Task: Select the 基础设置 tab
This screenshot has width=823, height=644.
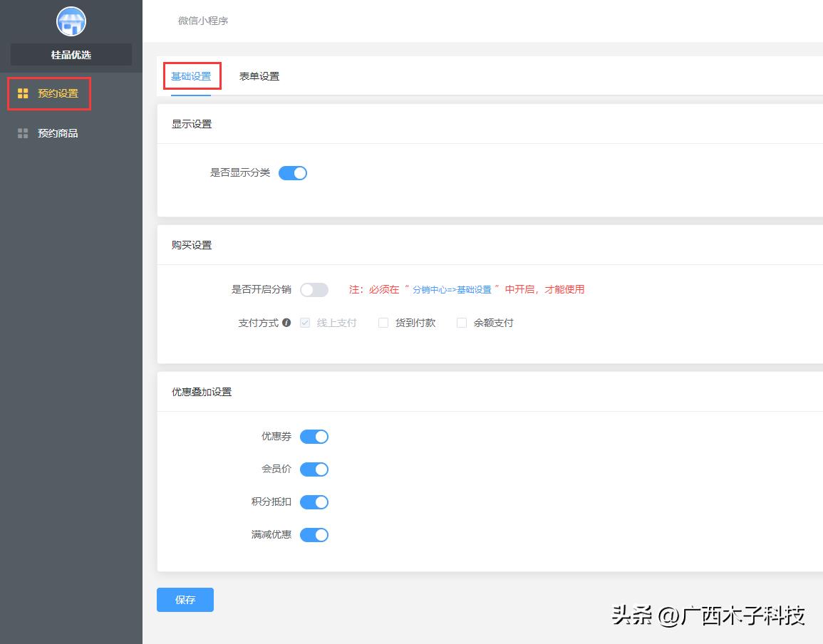Action: point(190,76)
